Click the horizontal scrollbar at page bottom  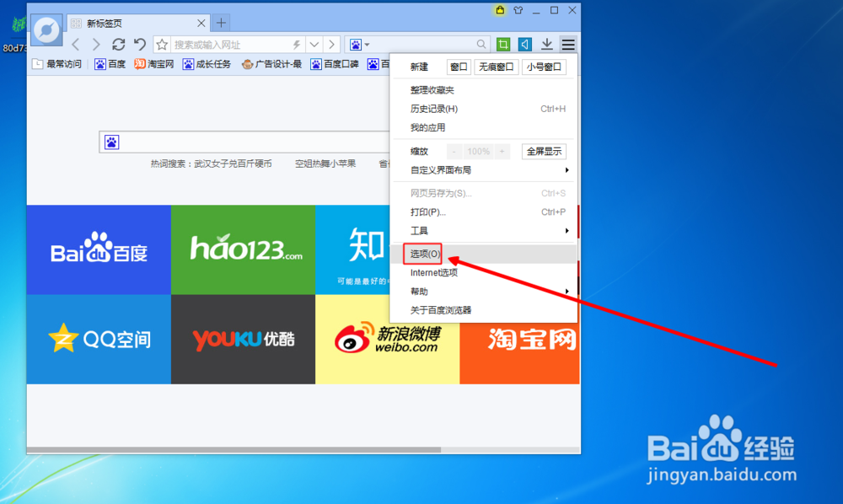pyautogui.click(x=234, y=450)
